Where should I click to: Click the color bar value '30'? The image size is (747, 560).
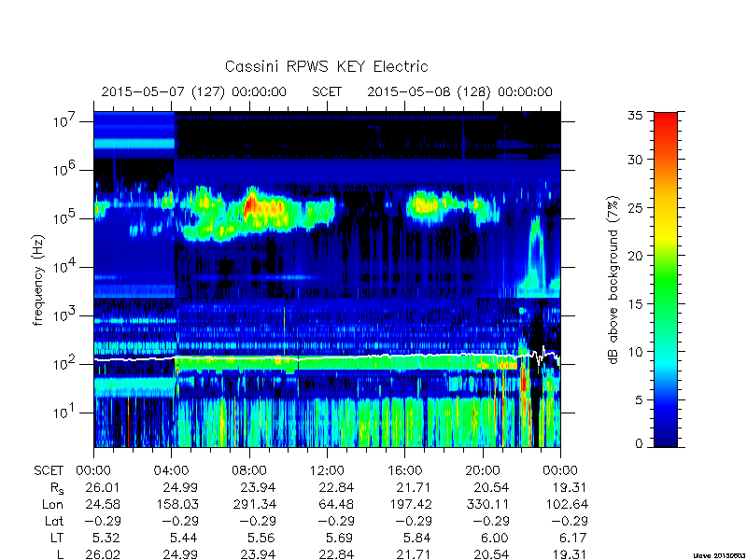point(636,159)
